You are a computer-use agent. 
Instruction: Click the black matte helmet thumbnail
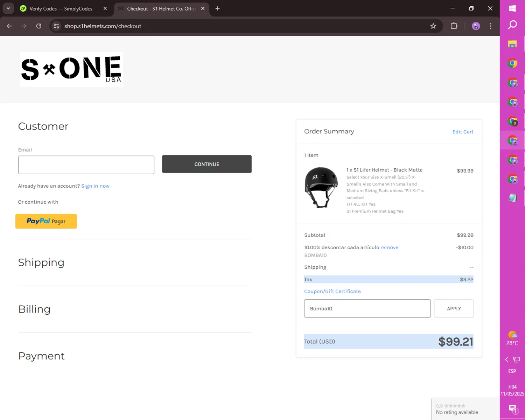click(x=321, y=187)
